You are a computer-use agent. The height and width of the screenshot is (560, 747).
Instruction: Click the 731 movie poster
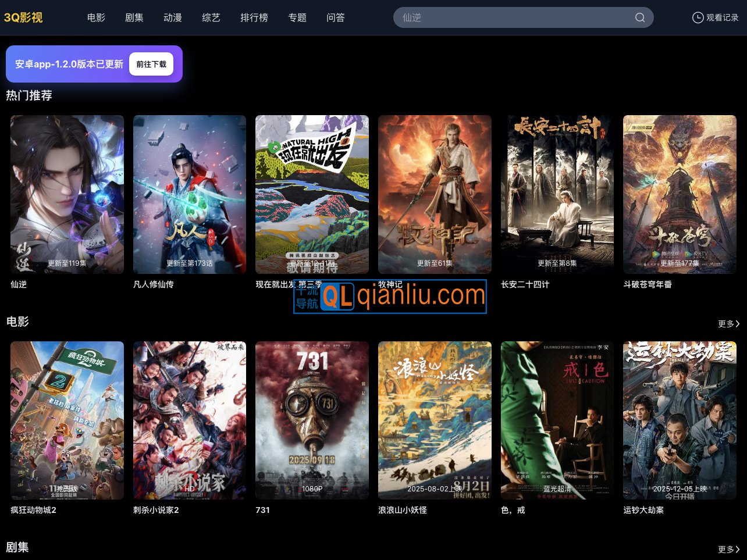point(312,420)
